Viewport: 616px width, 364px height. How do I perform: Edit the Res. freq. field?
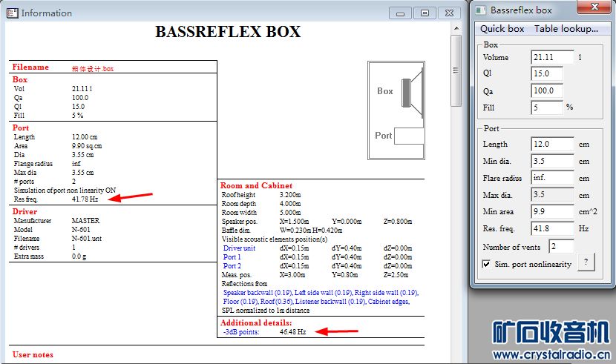(x=552, y=228)
